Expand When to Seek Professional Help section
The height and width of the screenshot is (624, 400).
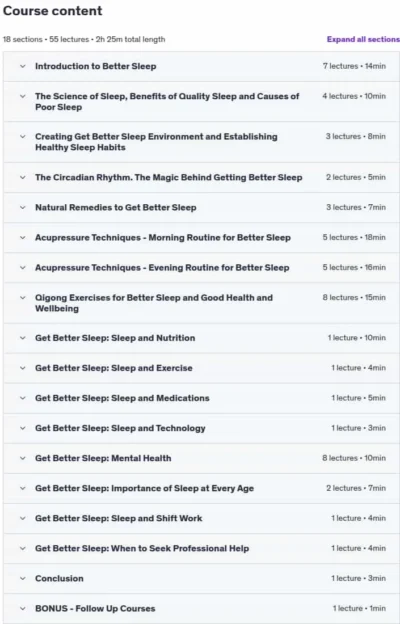201,549
